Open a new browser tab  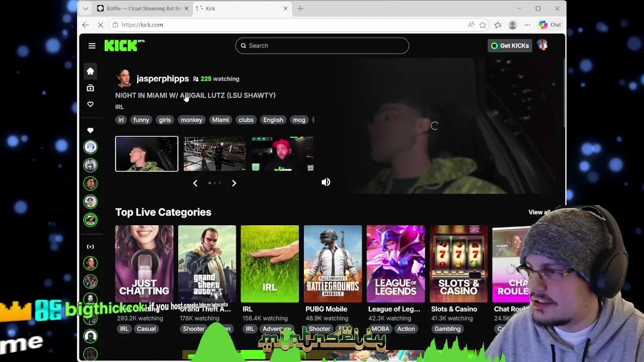300,9
